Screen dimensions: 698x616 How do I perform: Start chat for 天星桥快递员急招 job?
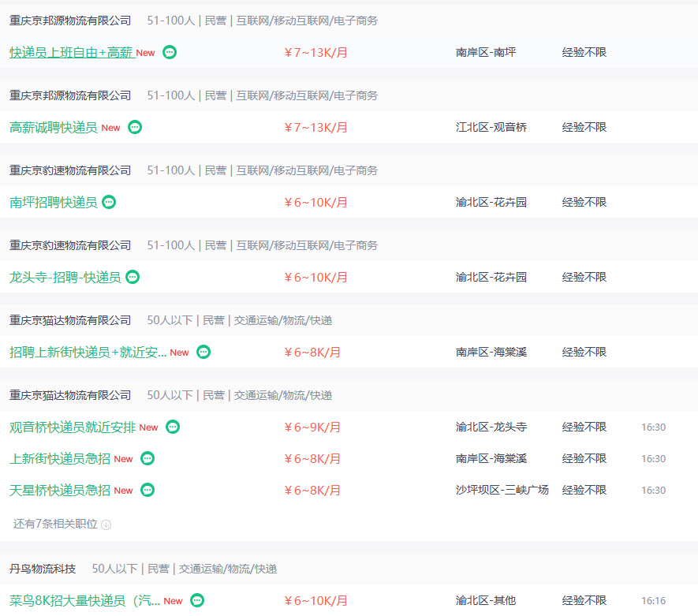(x=147, y=490)
